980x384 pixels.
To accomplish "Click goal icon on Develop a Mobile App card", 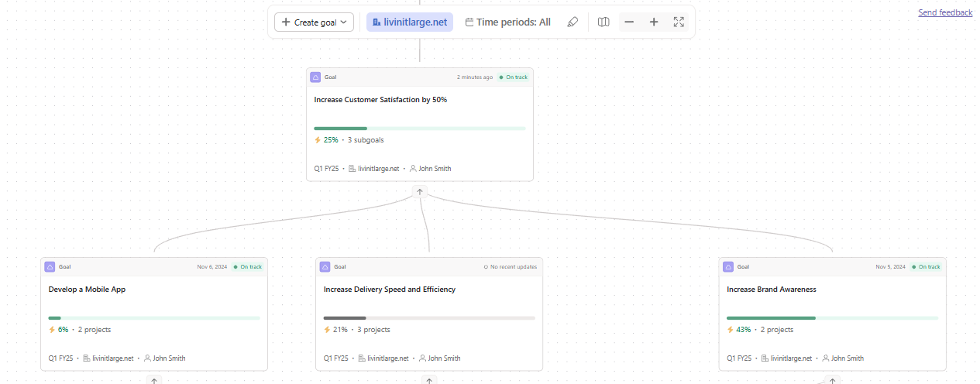I will [50, 267].
